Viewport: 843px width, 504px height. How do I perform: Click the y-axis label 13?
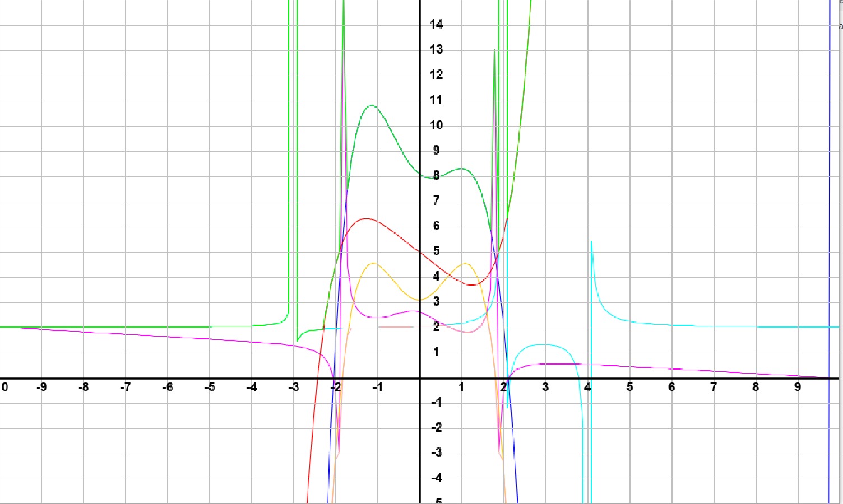point(437,49)
